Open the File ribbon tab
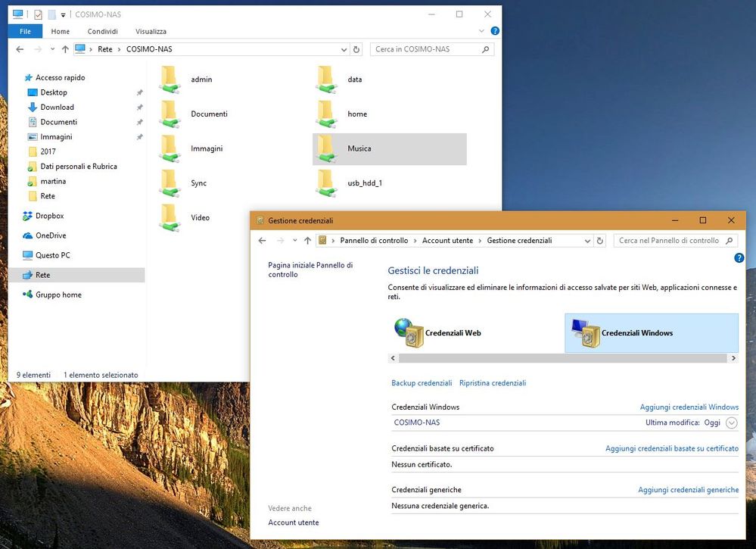 point(25,31)
